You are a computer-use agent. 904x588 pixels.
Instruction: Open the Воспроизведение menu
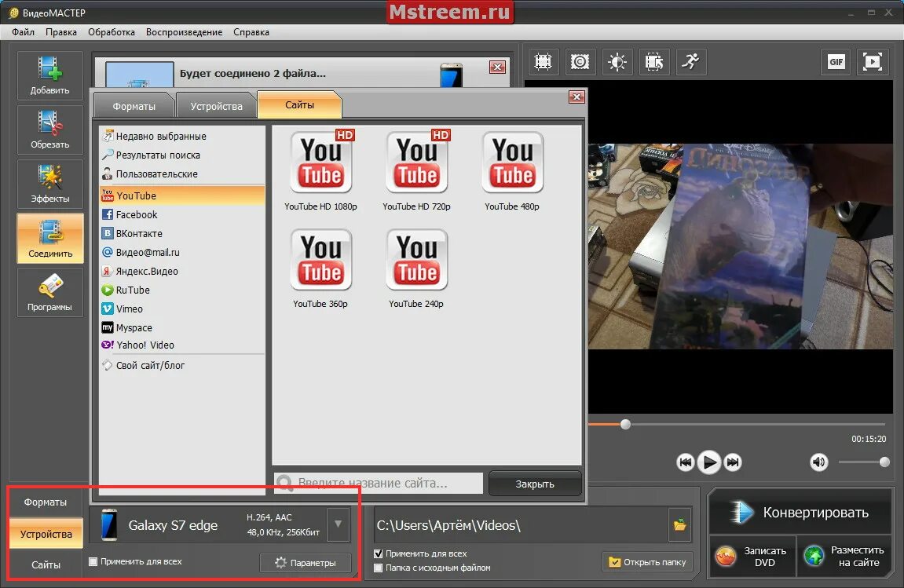coord(184,32)
